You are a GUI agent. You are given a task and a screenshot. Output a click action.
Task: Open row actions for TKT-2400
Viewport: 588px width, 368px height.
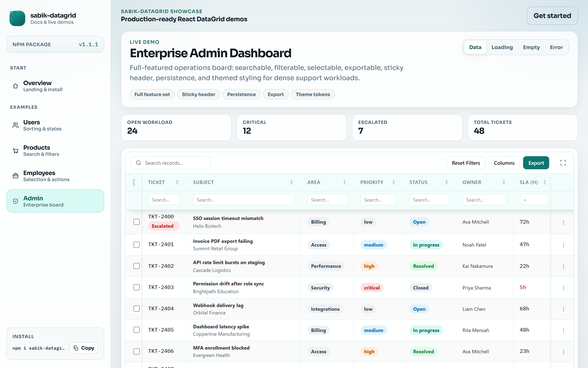[563, 222]
